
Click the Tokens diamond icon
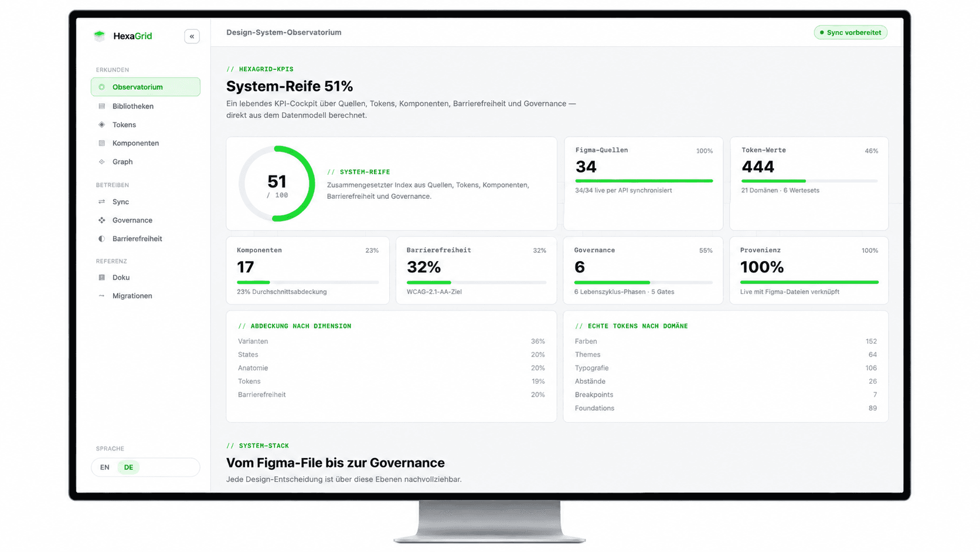102,124
